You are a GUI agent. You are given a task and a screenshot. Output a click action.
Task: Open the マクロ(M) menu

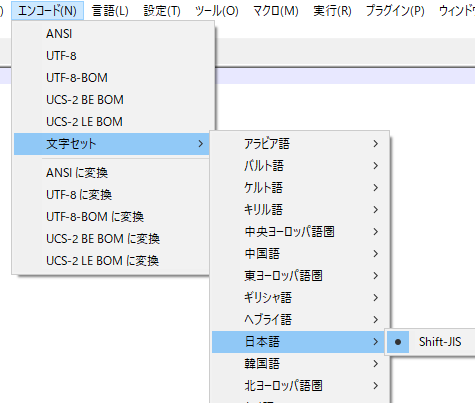pyautogui.click(x=276, y=11)
